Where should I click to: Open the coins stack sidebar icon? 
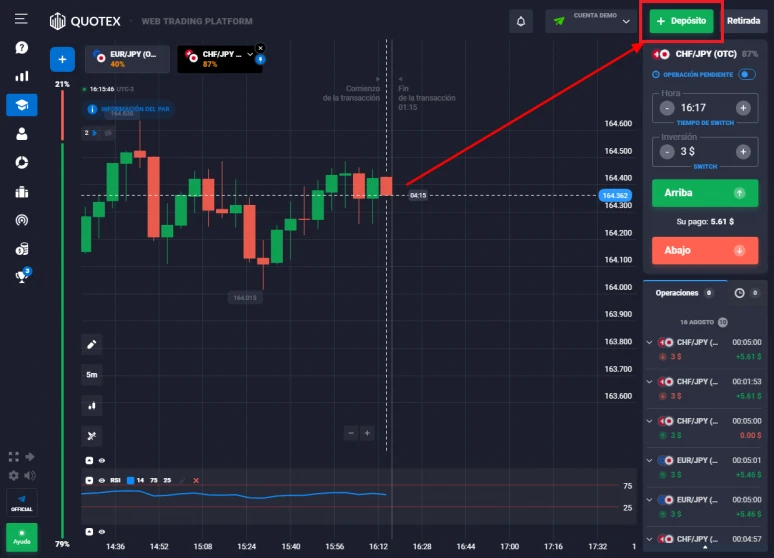pyautogui.click(x=21, y=249)
